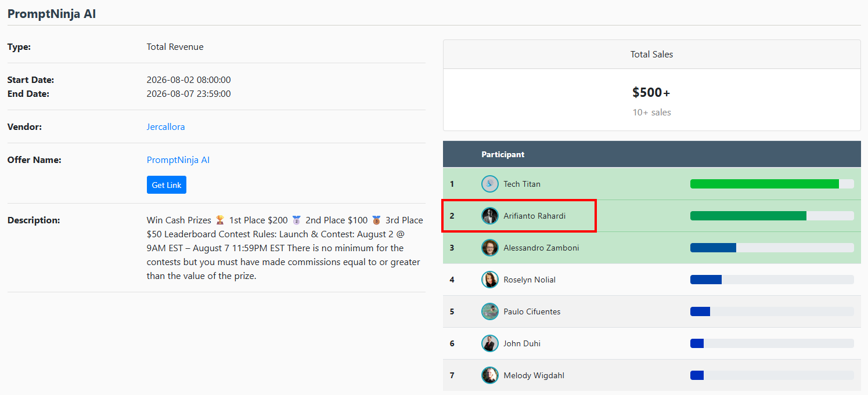This screenshot has height=395, width=868.
Task: Click Melody Wigdahl's revenue progress bar
Action: (772, 375)
